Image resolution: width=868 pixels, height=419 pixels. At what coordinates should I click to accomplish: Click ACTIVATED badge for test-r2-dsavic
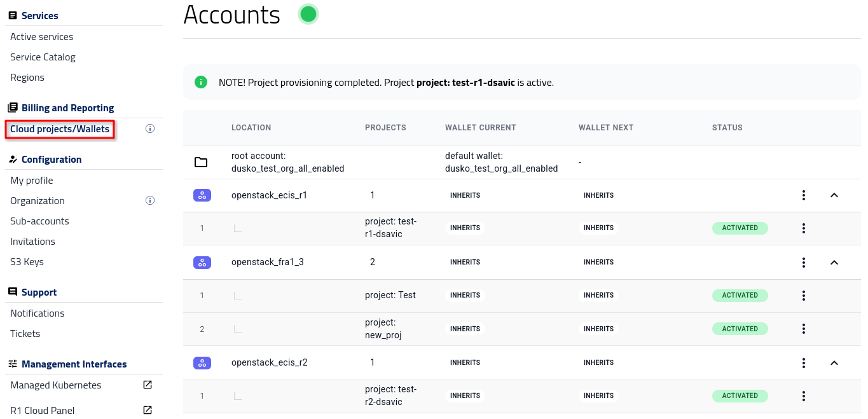740,395
